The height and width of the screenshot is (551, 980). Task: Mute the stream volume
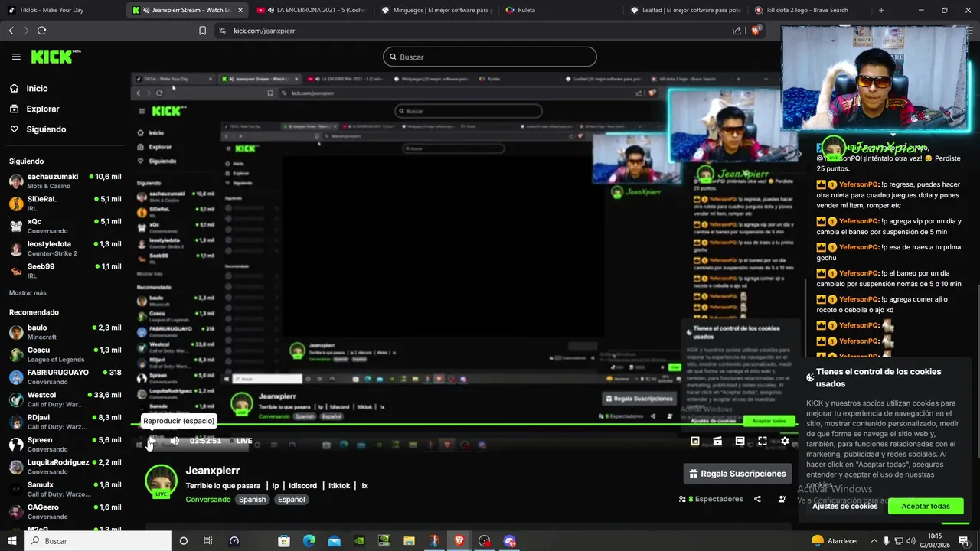(175, 441)
